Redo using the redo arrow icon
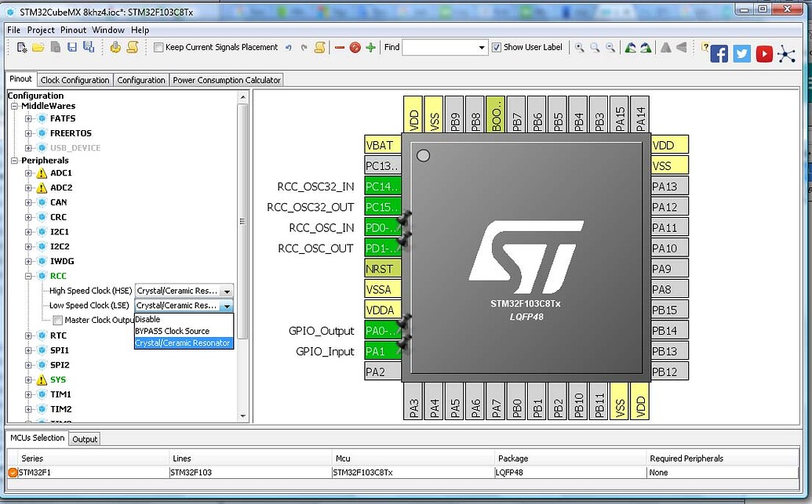The width and height of the screenshot is (812, 504). coord(304,47)
